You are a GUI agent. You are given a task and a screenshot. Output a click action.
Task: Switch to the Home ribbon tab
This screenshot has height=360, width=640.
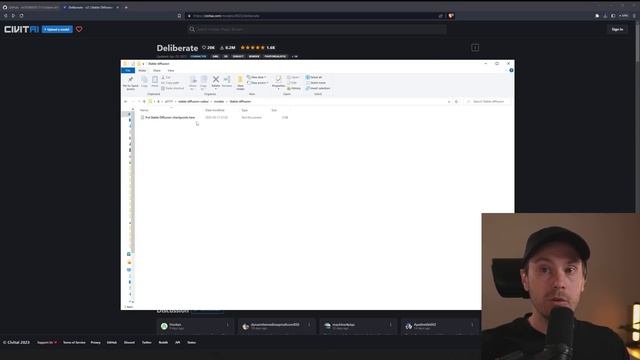click(142, 71)
